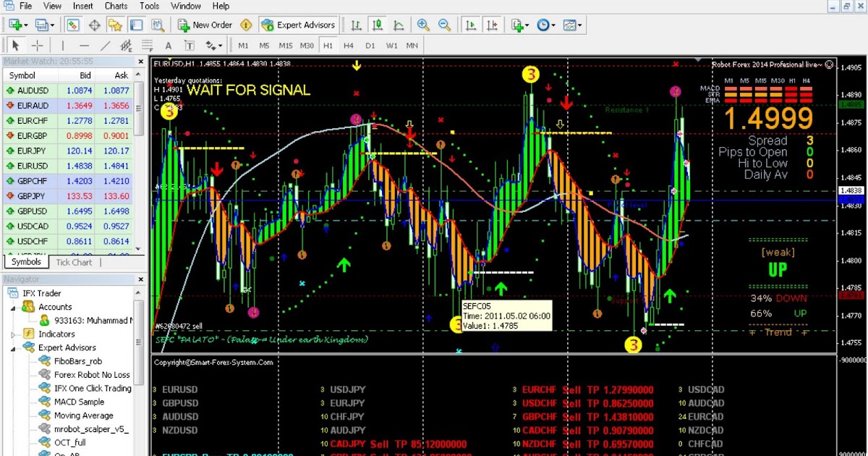Screen dimensions: 868x456
Task: Switch chart timeframe to M15
Action: pos(286,46)
